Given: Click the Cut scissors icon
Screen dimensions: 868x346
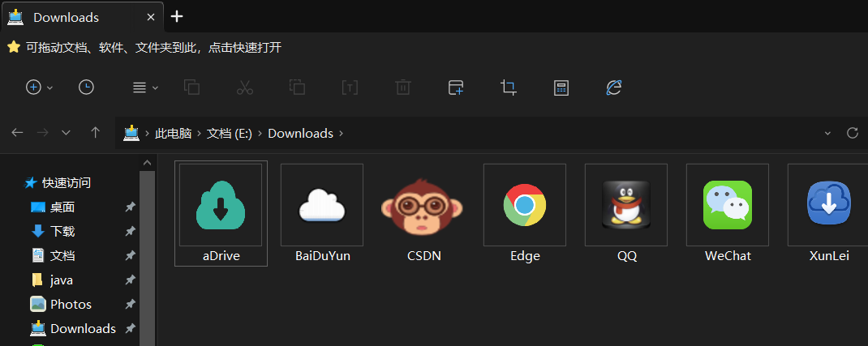Looking at the screenshot, I should (x=245, y=88).
